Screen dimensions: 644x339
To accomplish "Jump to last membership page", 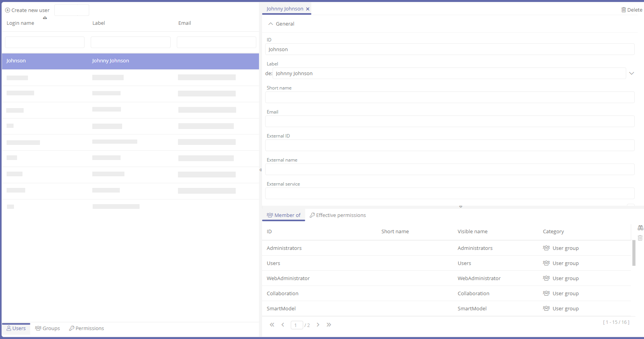I will [329, 325].
